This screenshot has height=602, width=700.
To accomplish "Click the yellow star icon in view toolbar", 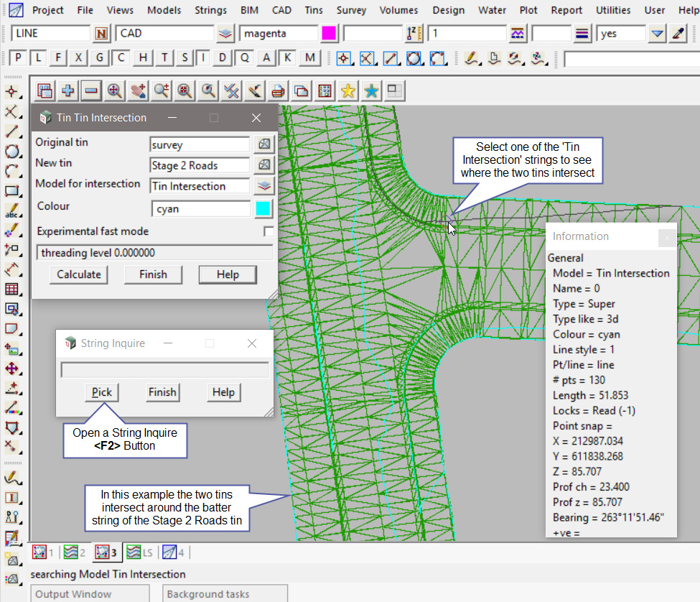I will [348, 91].
